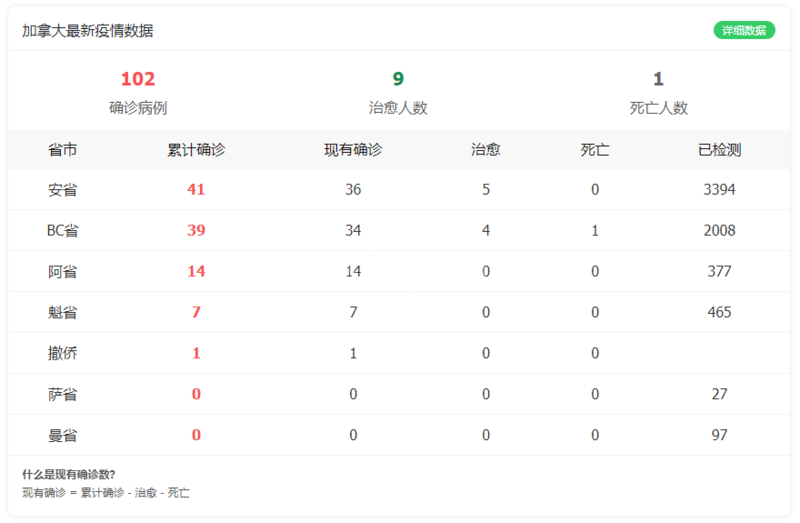Screen dimensions: 800x523
Task: Click the 现有确诊 column header
Action: point(353,150)
